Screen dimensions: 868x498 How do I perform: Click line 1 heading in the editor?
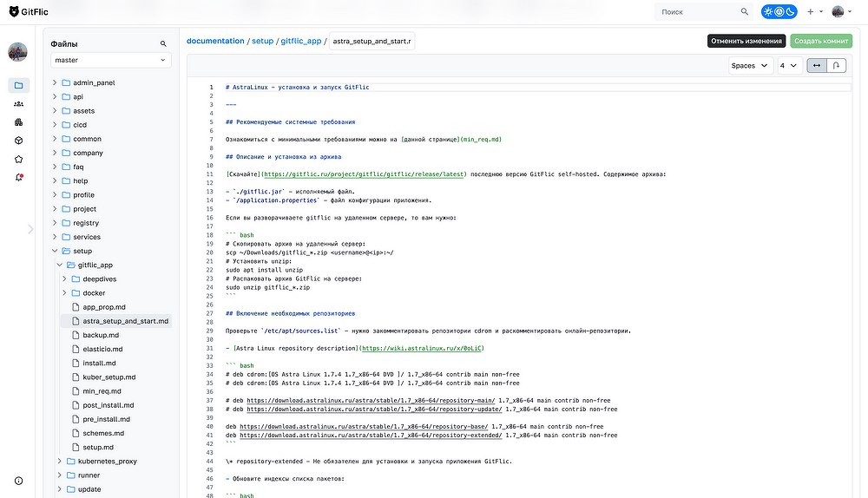297,88
